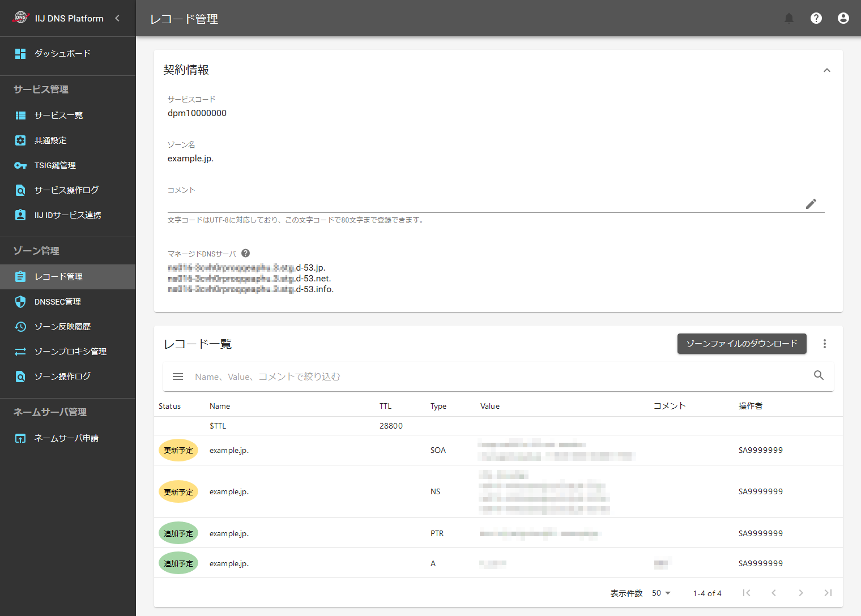The width and height of the screenshot is (861, 616).
Task: Go to ダッシュボード in the sidebar
Action: pyautogui.click(x=62, y=54)
